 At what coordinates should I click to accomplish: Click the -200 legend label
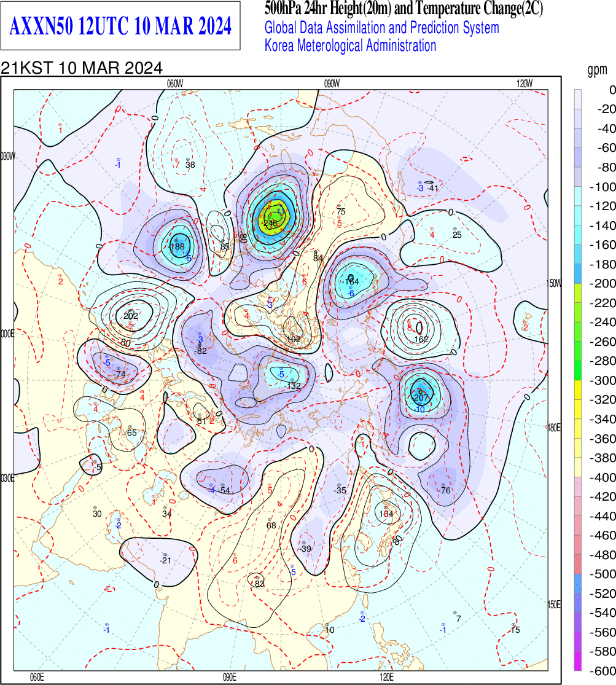click(603, 284)
